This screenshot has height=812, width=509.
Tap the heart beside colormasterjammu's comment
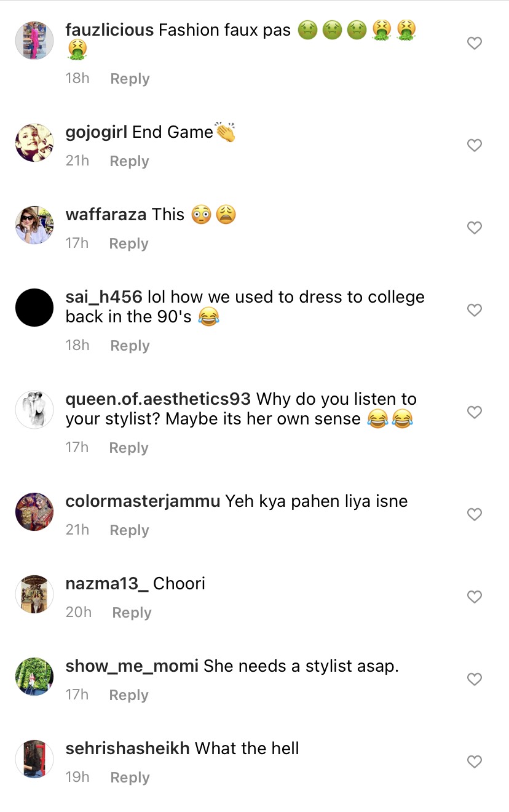(474, 514)
